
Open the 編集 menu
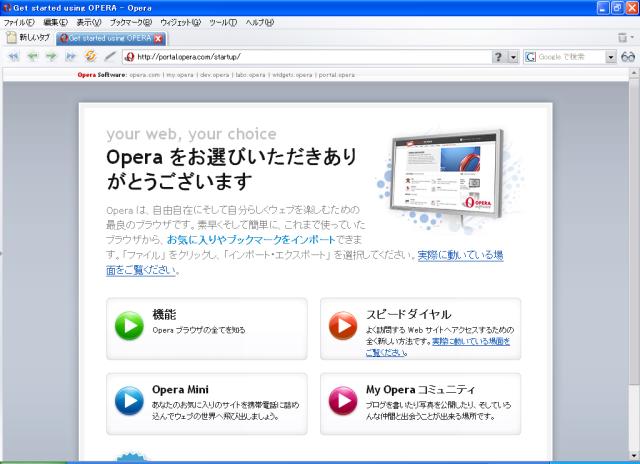point(56,22)
